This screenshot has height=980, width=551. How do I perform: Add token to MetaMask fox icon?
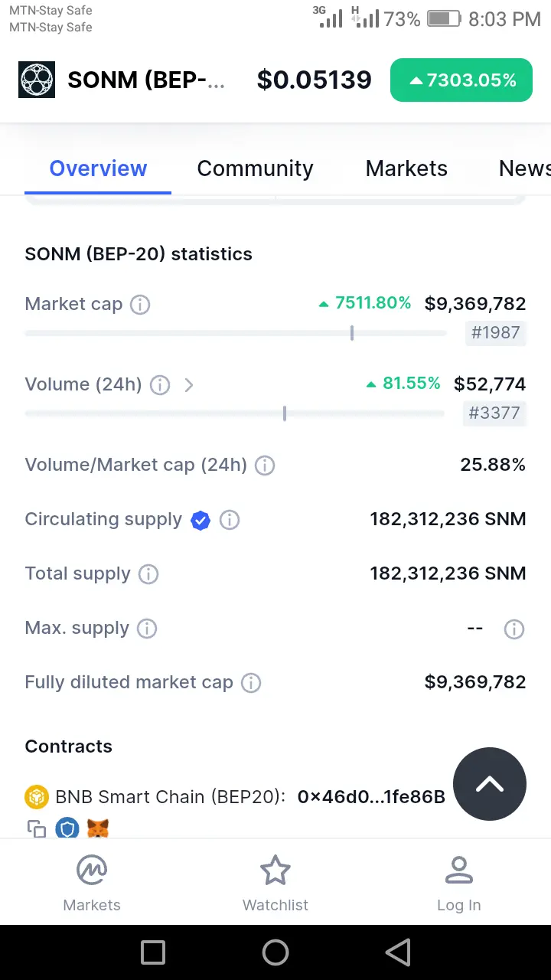(97, 828)
